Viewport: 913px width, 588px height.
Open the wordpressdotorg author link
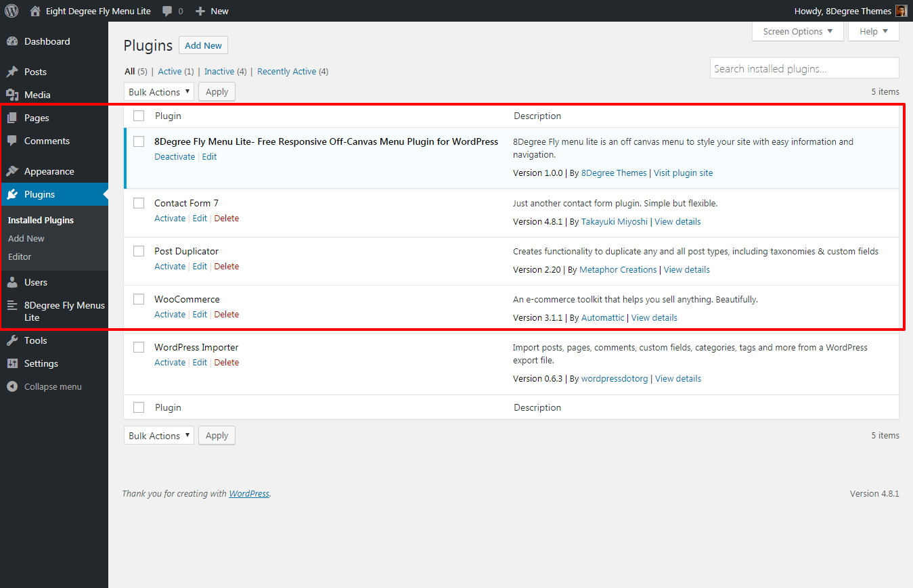(x=615, y=379)
